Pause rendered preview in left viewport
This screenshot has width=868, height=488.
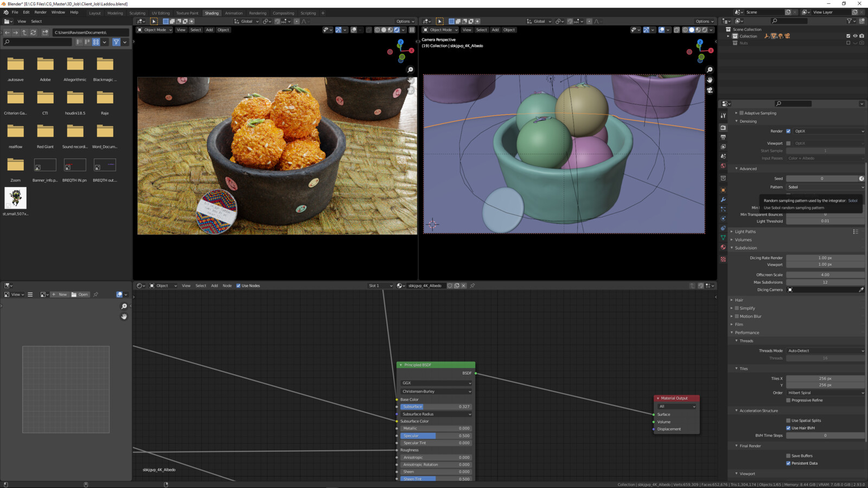pos(412,30)
